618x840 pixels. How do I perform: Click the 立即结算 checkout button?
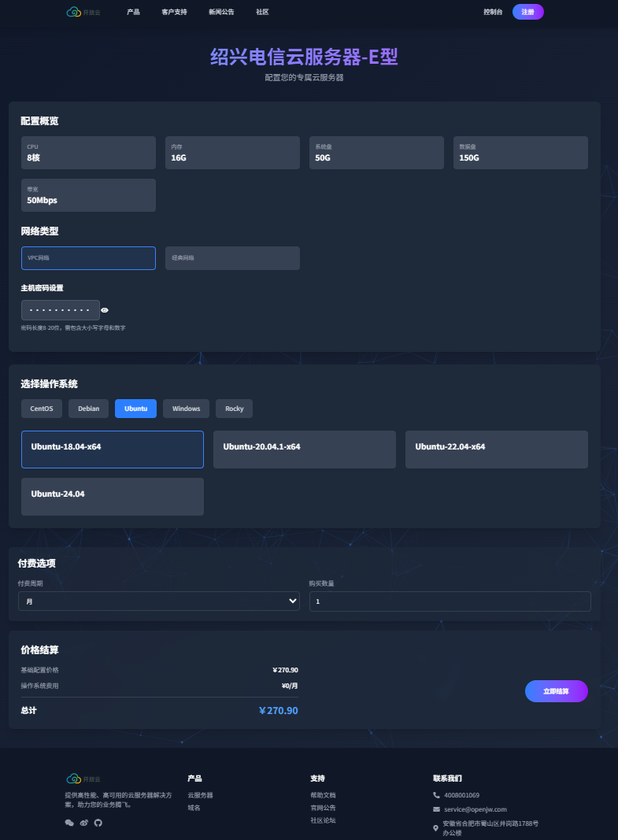click(x=556, y=691)
